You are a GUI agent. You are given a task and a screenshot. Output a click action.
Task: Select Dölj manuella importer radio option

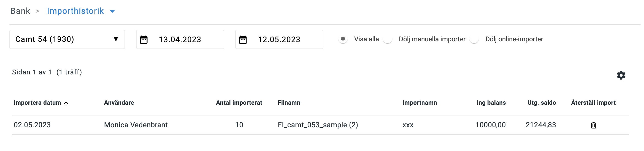coord(388,39)
